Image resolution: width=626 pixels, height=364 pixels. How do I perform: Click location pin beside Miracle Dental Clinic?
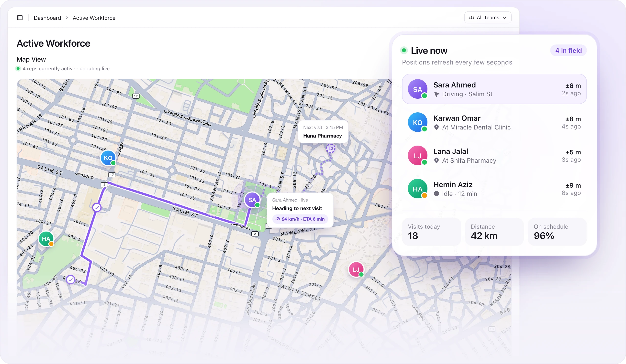point(436,128)
